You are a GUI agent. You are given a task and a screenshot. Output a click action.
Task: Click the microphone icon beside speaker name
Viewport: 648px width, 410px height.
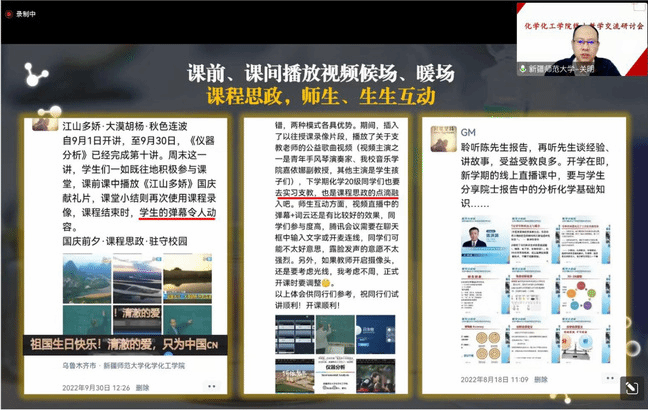524,70
